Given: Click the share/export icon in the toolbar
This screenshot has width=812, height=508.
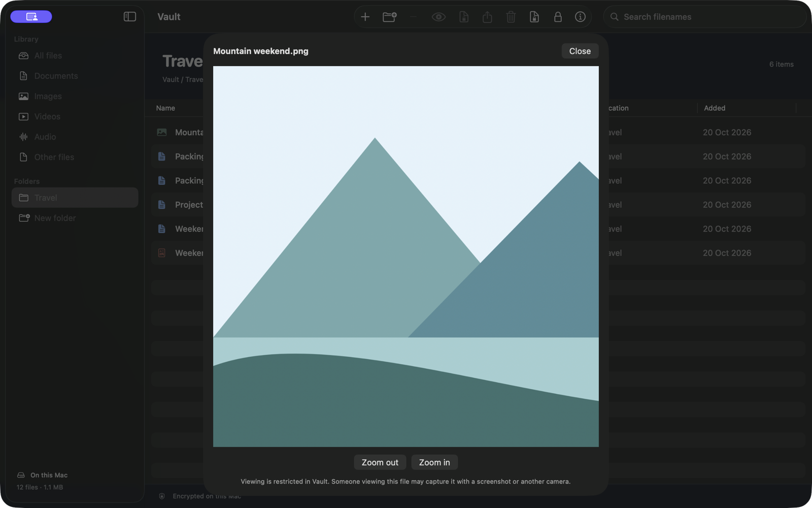Looking at the screenshot, I should [487, 17].
